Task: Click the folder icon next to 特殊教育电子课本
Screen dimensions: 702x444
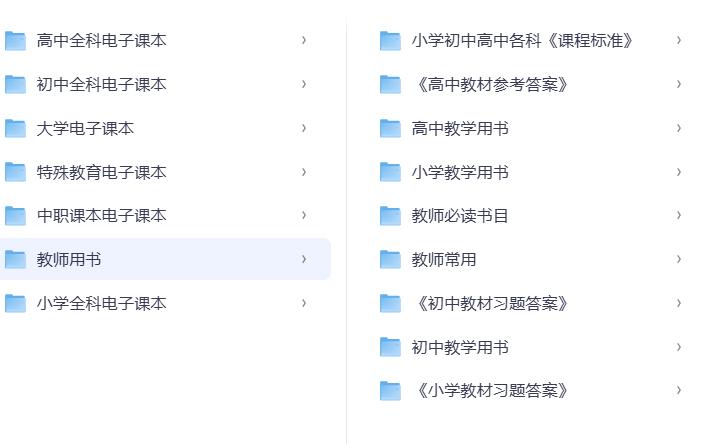Action: (15, 172)
